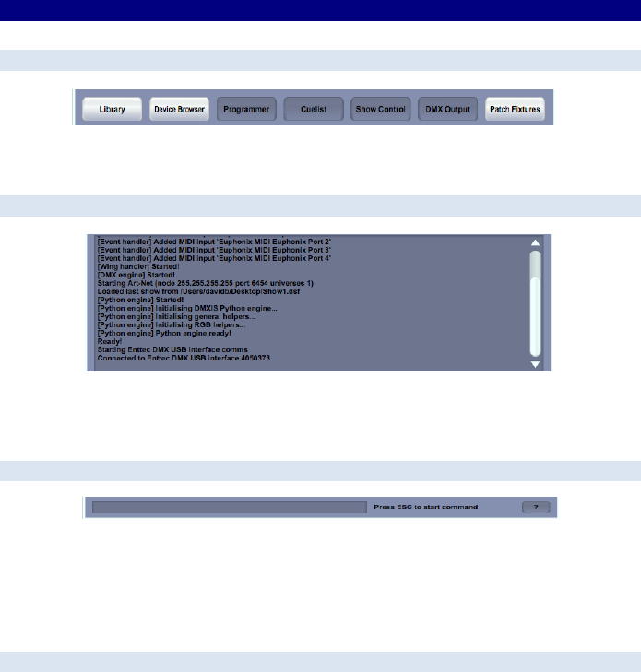Click 'Python engine ready!' log line
The width and height of the screenshot is (641, 672).
pyautogui.click(x=164, y=333)
